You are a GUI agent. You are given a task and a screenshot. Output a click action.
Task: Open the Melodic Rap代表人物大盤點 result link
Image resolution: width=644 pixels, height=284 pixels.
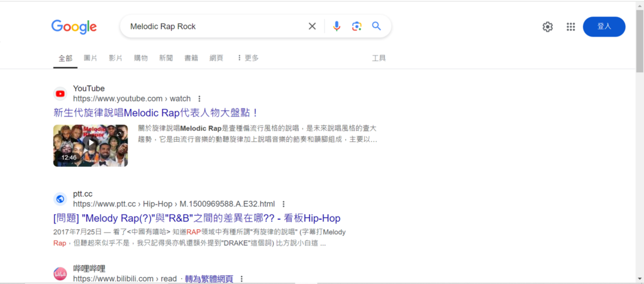click(156, 113)
